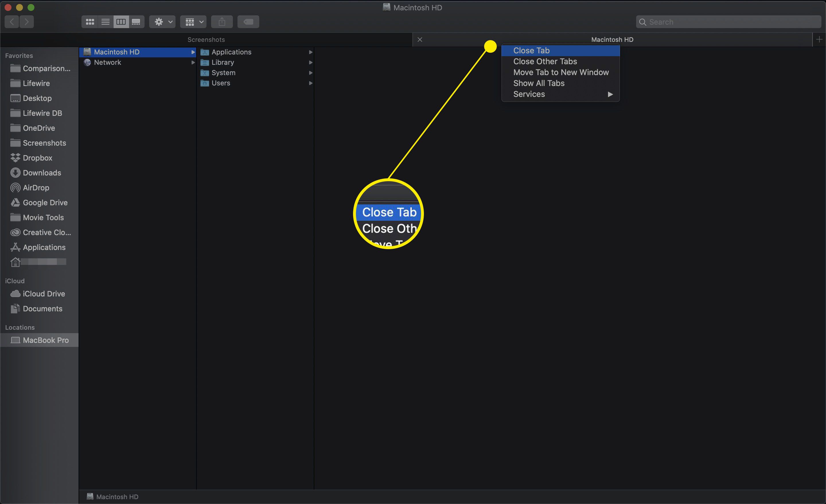
Task: Click the icon view layout button
Action: pos(89,22)
